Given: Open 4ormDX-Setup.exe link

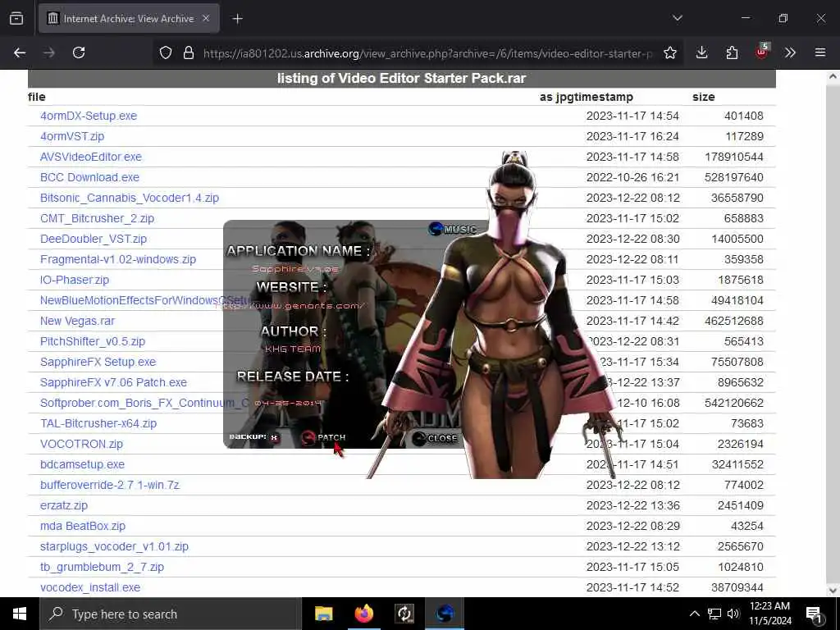Looking at the screenshot, I should [x=89, y=116].
